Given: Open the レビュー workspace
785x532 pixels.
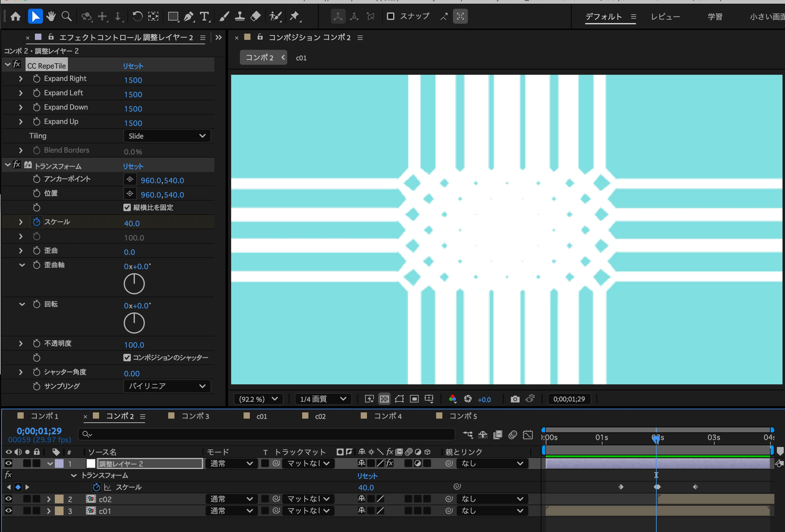Looking at the screenshot, I should (x=665, y=17).
